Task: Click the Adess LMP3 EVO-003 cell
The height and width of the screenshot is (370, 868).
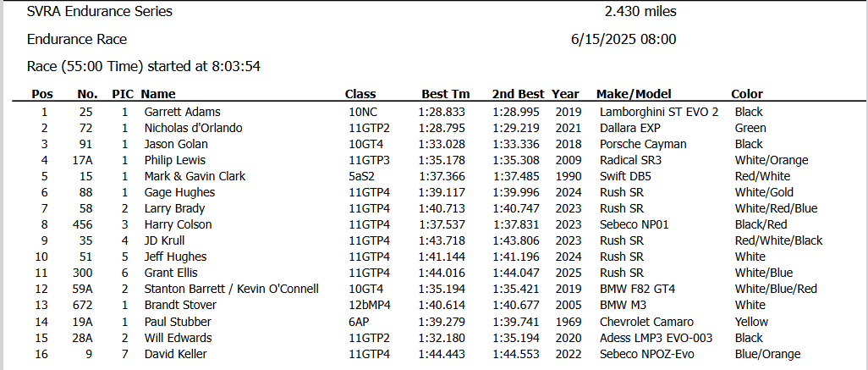Action: 656,338
